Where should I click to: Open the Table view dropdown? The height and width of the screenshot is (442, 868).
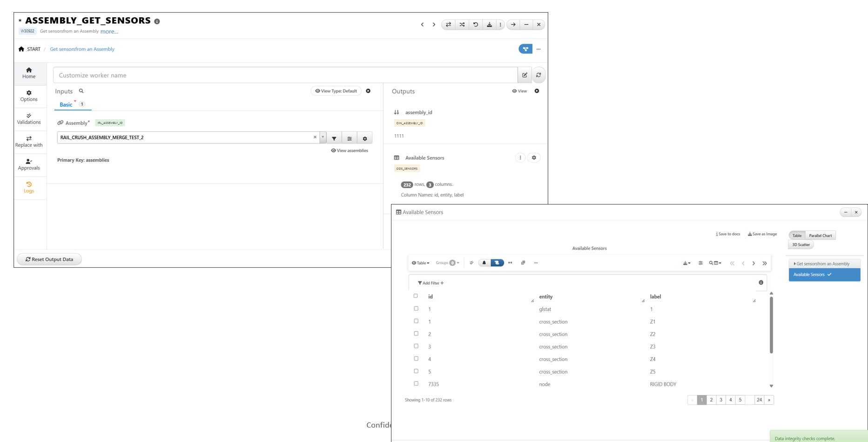420,263
